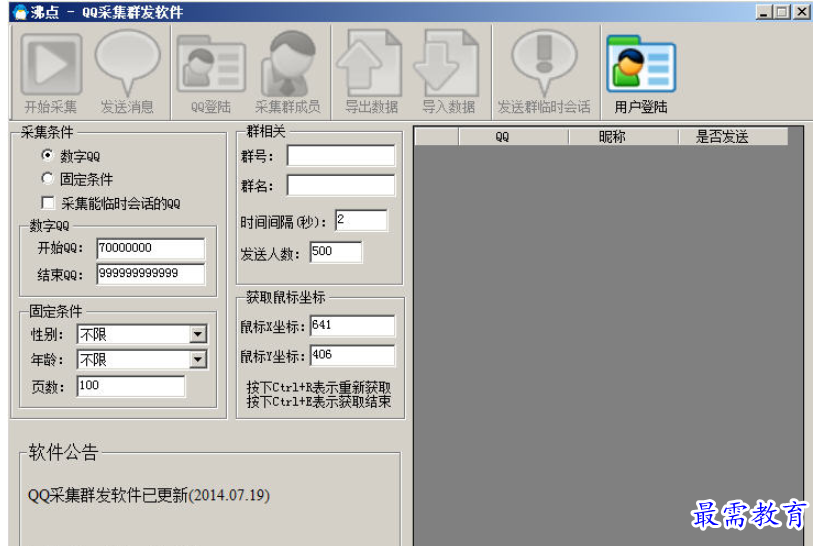
Task: Click the 时间间隔(秒) input field
Action: click(361, 220)
